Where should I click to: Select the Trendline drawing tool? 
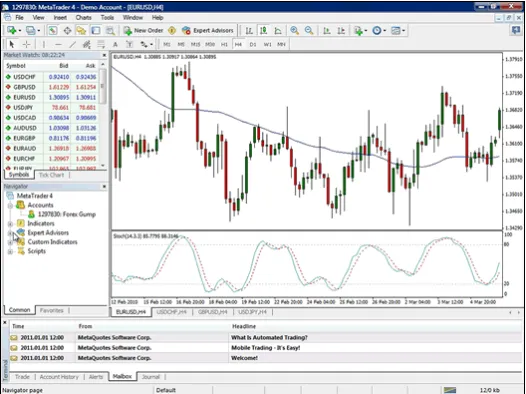point(72,44)
